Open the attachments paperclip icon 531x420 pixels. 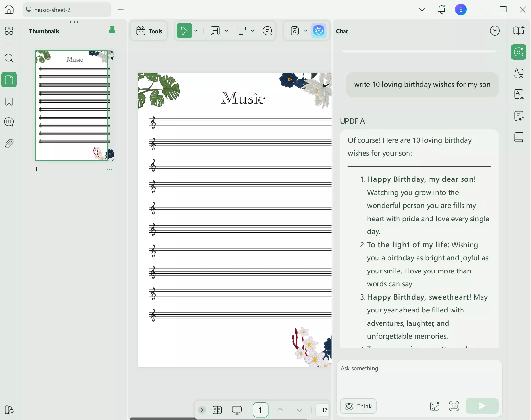[9, 143]
